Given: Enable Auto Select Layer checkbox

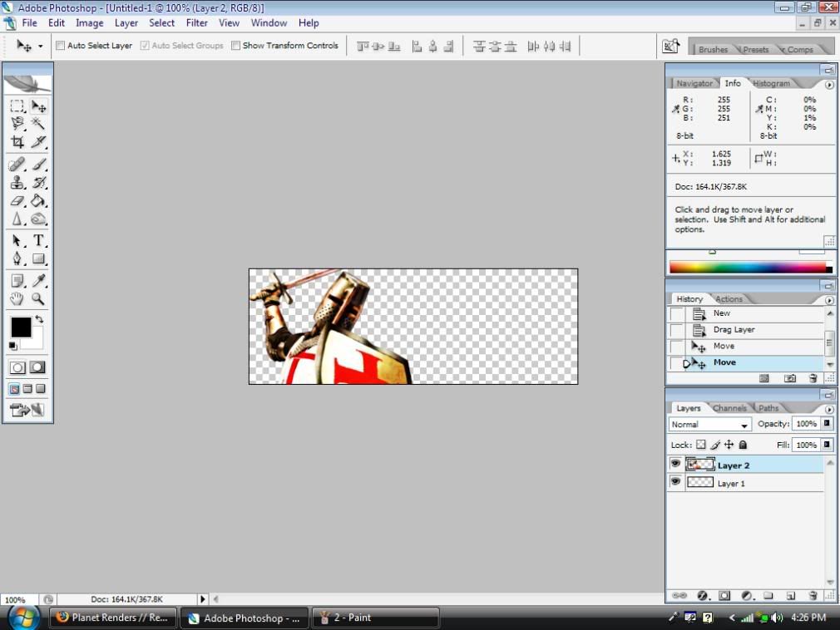Looking at the screenshot, I should 61,46.
